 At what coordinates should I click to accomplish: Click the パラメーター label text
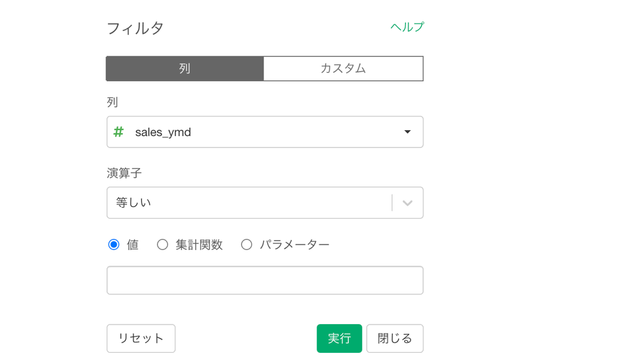pos(295,245)
